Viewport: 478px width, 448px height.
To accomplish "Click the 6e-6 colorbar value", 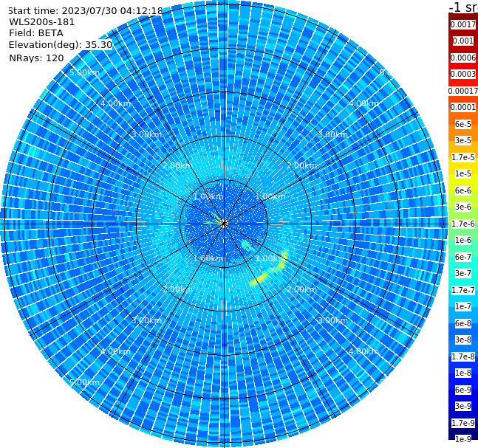I will 463,190.
